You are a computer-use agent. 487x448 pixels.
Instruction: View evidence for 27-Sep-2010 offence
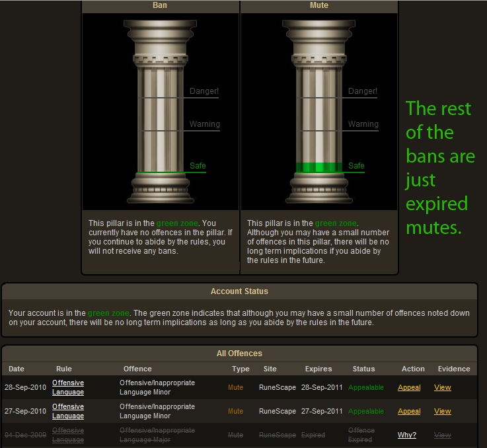442,411
